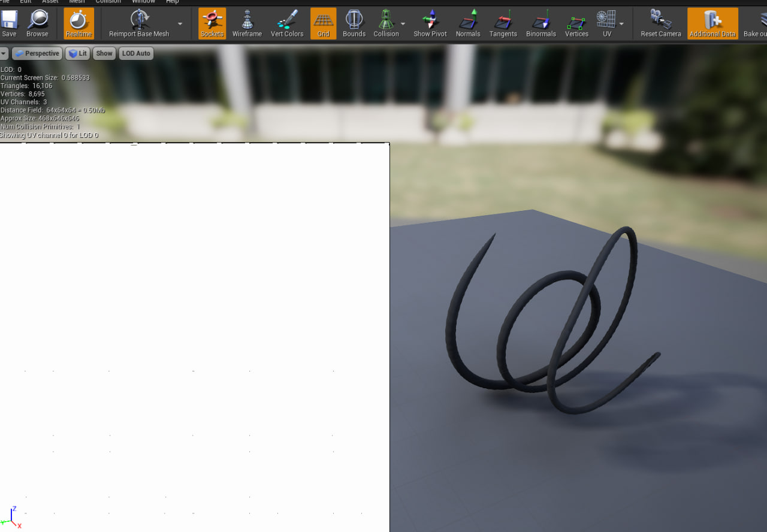The height and width of the screenshot is (532, 767).
Task: Click the UV toolbar icon
Action: (607, 23)
